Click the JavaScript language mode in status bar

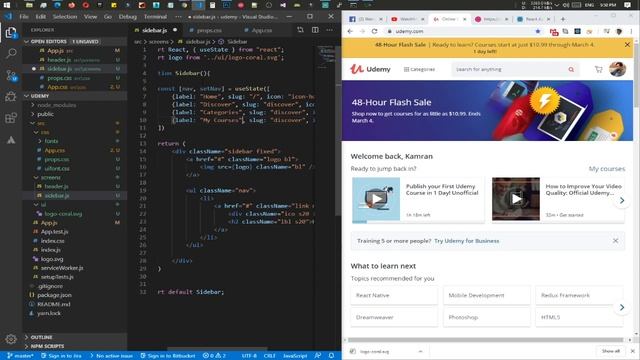point(295,356)
